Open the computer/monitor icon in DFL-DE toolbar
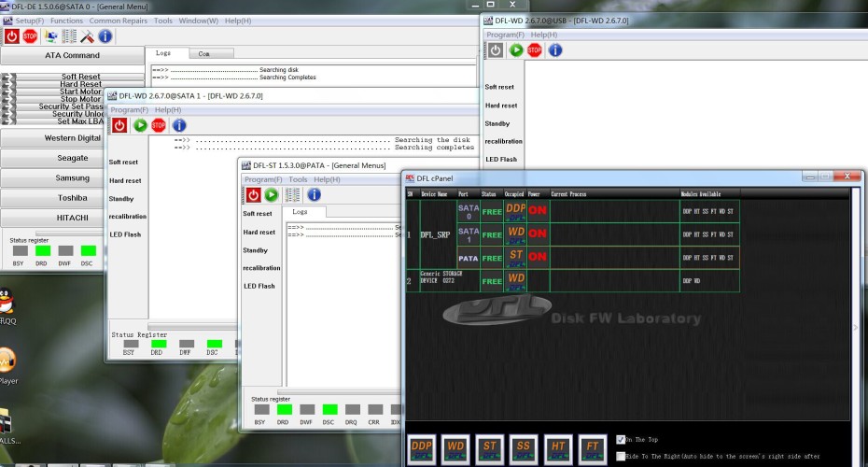The width and height of the screenshot is (868, 467). coord(51,36)
